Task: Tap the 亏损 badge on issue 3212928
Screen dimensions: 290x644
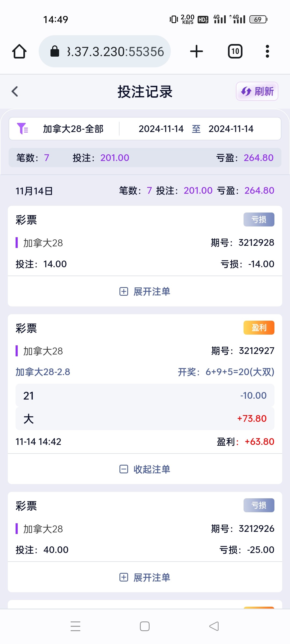Action: tap(259, 219)
